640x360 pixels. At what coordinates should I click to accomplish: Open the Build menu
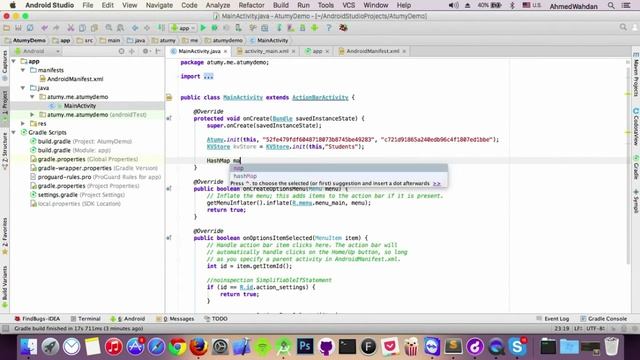[x=281, y=5]
